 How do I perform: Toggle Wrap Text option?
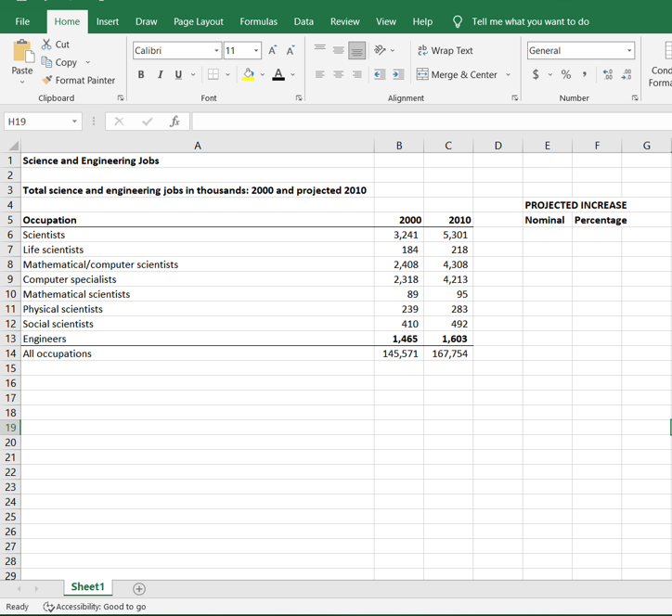pos(445,51)
